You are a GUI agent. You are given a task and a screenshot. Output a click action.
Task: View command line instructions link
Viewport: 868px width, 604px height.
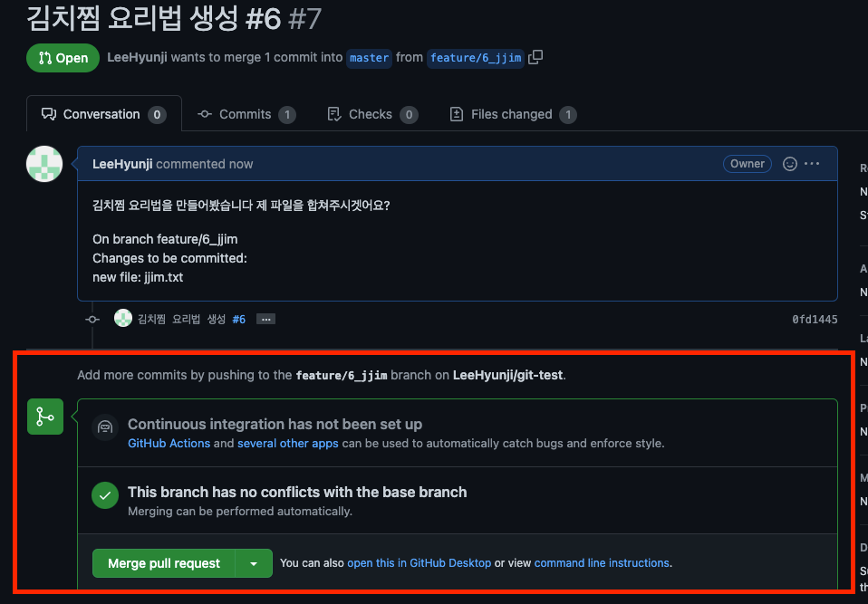602,562
